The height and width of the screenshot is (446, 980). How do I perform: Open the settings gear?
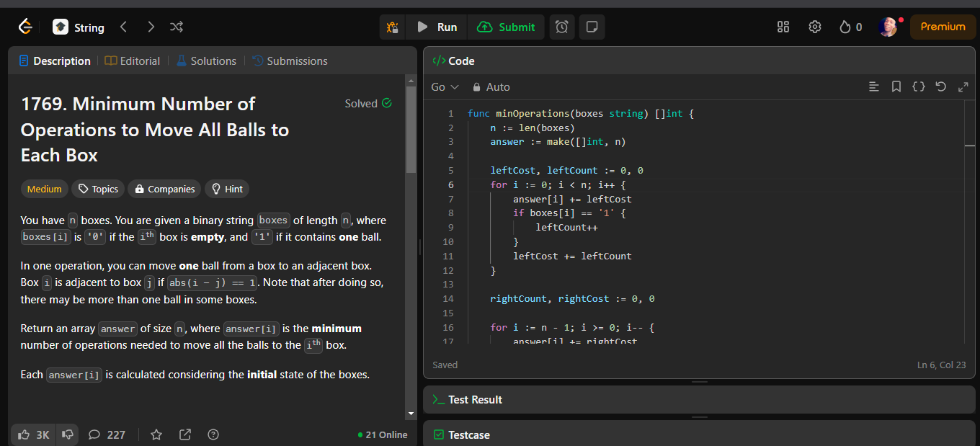coord(815,27)
